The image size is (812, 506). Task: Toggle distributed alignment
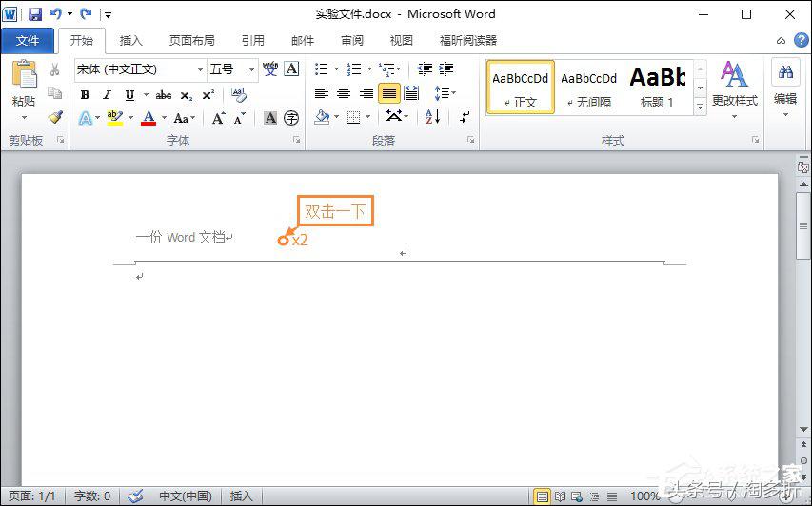click(x=411, y=93)
